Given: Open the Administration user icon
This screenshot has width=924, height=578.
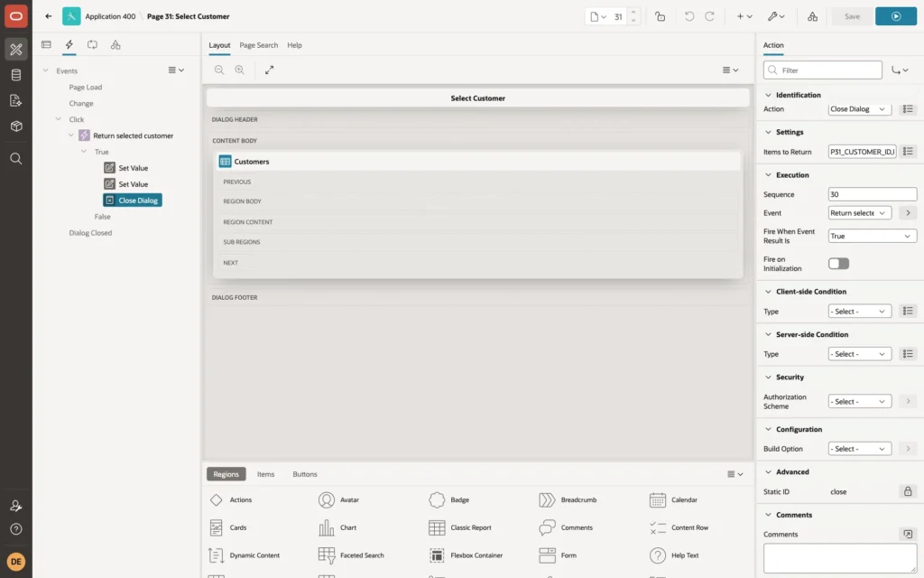Looking at the screenshot, I should [16, 506].
